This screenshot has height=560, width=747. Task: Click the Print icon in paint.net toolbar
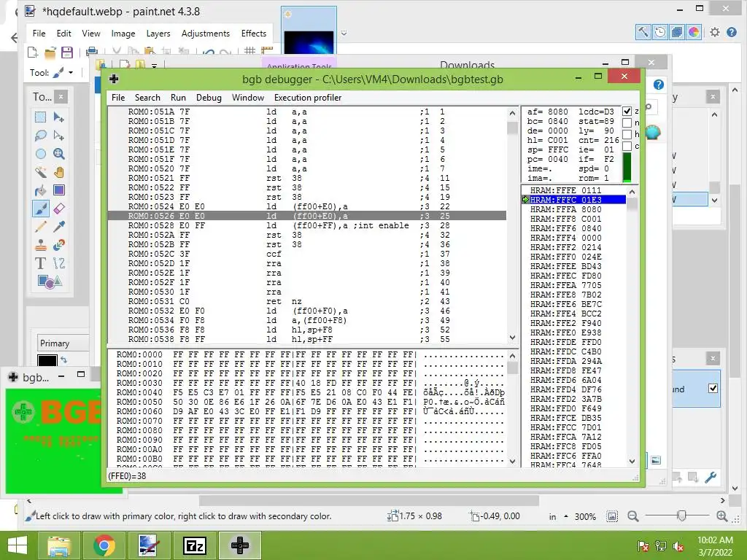click(x=92, y=52)
